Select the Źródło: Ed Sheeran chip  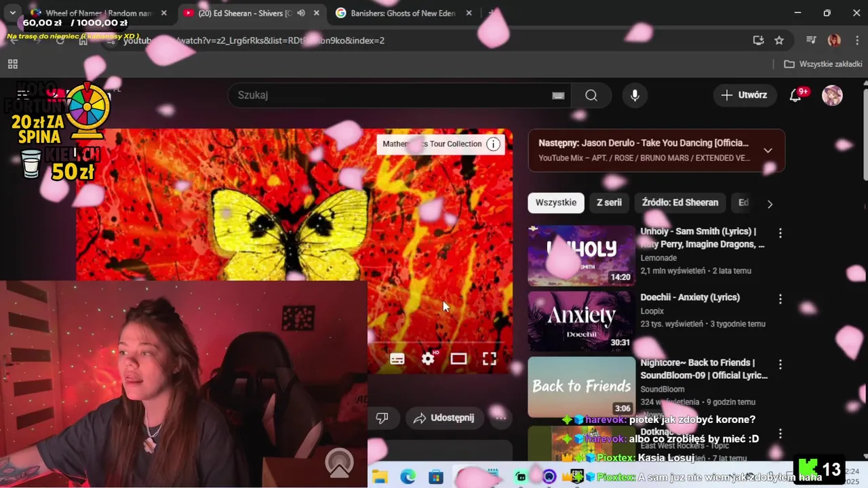click(680, 202)
